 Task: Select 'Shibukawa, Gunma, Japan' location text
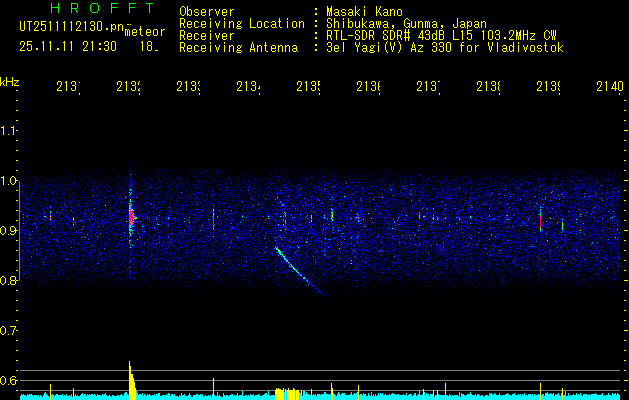pos(406,24)
